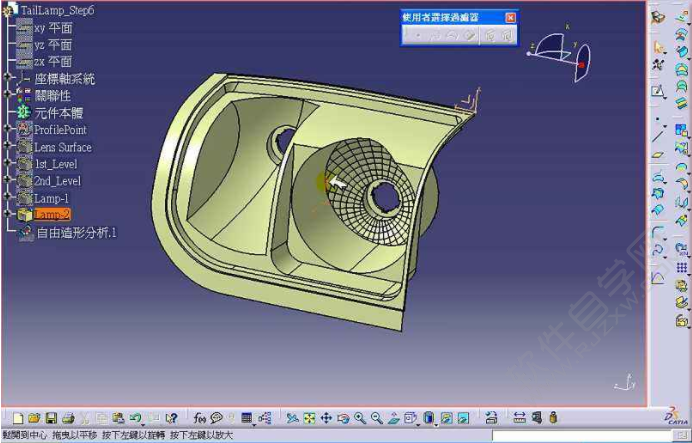The height and width of the screenshot is (443, 692).
Task: Expand the Lamp-1 tree node
Action: click(x=7, y=197)
